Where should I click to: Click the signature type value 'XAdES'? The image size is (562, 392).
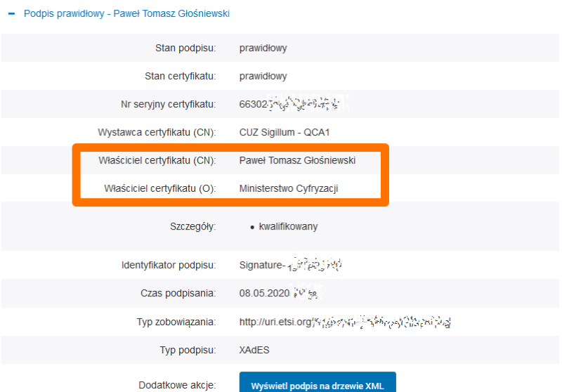pyautogui.click(x=253, y=350)
